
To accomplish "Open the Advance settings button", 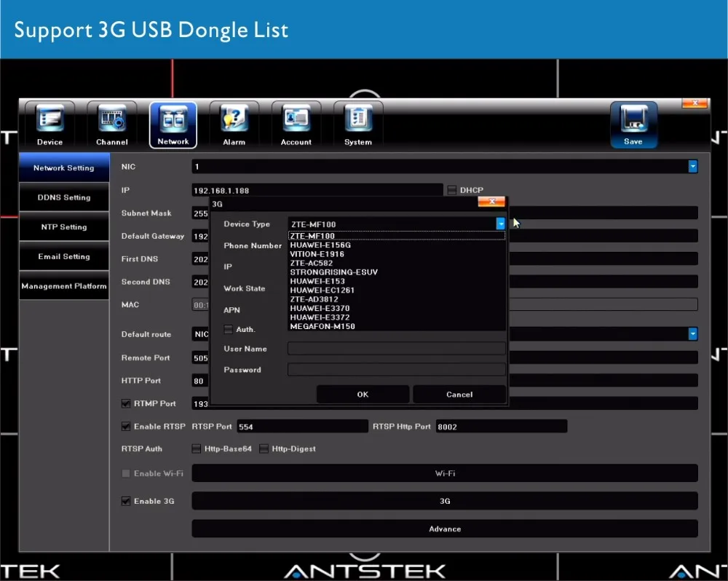I will click(x=445, y=529).
